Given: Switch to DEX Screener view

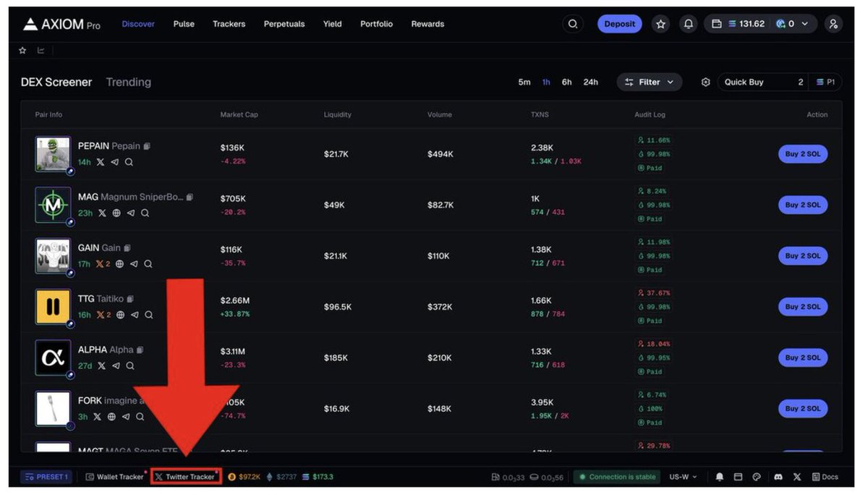Looking at the screenshot, I should click(x=56, y=82).
